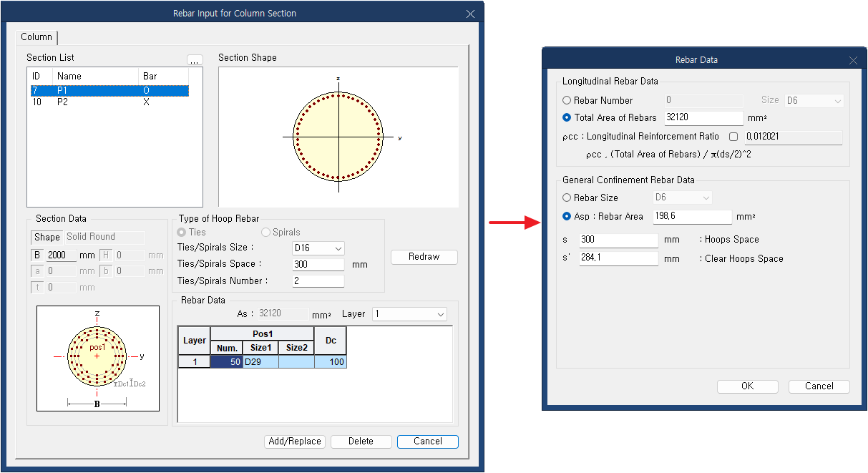Select section P2 in the Section List
868x473 pixels.
coord(109,102)
